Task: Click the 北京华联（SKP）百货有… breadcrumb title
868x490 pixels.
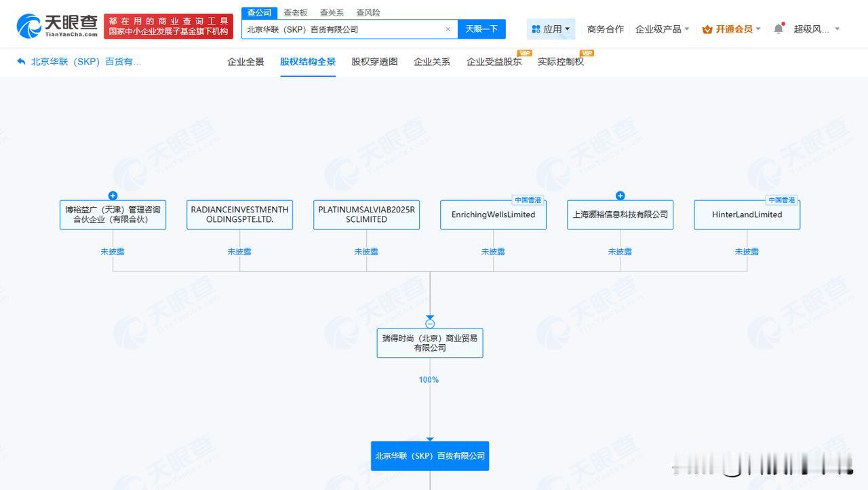Action: (86, 62)
